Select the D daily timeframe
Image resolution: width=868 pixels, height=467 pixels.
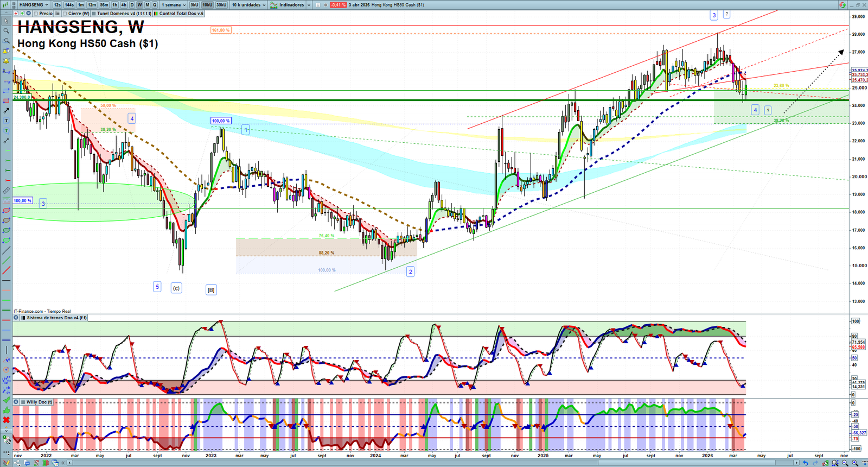pos(132,5)
